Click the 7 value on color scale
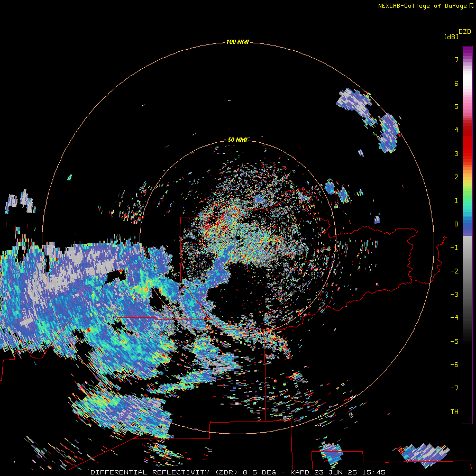476x476 pixels. tap(456, 59)
